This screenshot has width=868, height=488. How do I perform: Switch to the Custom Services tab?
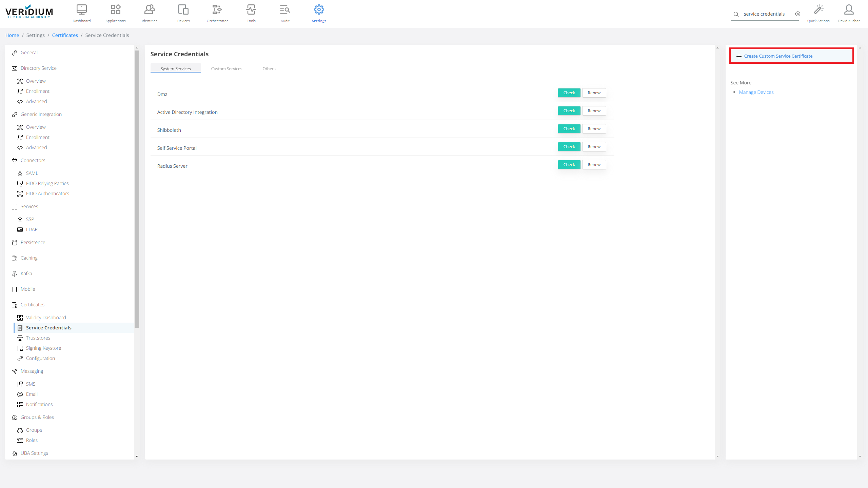tap(226, 68)
